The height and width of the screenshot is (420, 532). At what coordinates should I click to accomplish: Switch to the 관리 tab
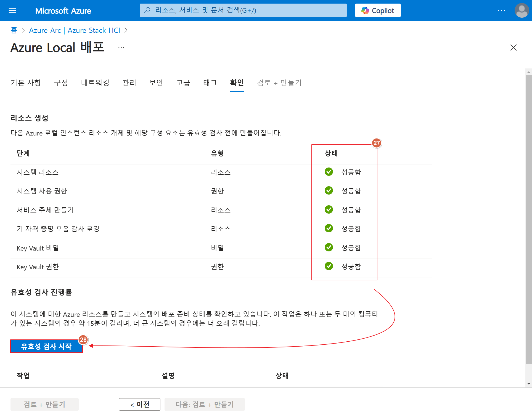[x=129, y=83]
